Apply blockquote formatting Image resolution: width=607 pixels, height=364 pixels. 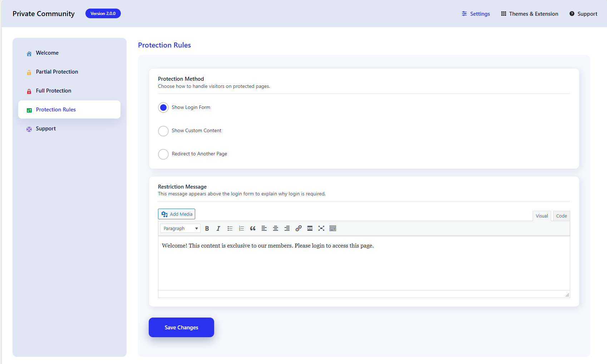coord(253,229)
